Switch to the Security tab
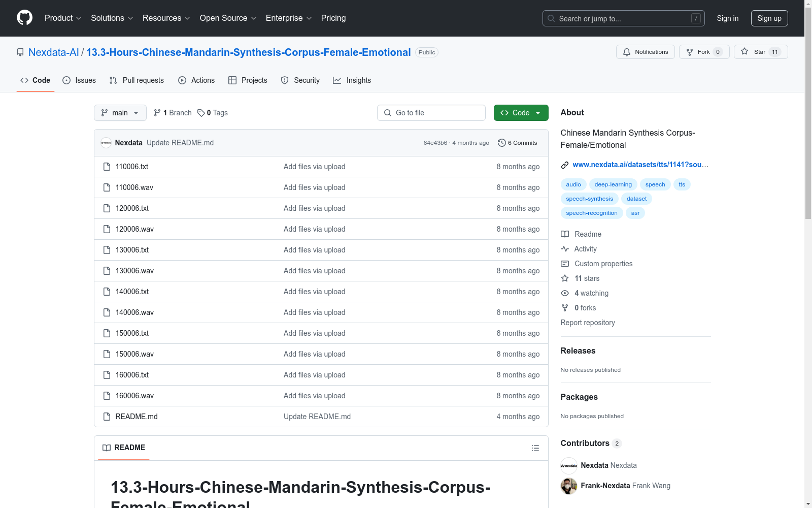Image resolution: width=812 pixels, height=508 pixels. pos(300,80)
